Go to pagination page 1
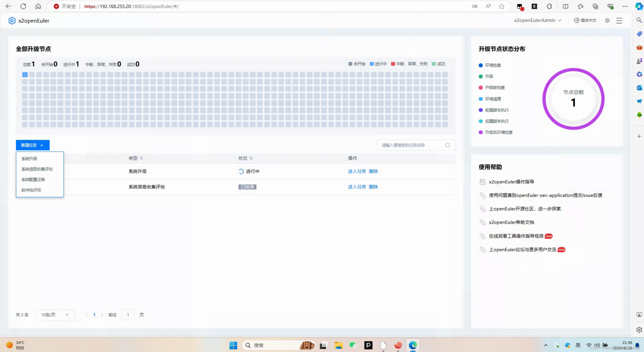This screenshot has width=644, height=352. [94, 315]
